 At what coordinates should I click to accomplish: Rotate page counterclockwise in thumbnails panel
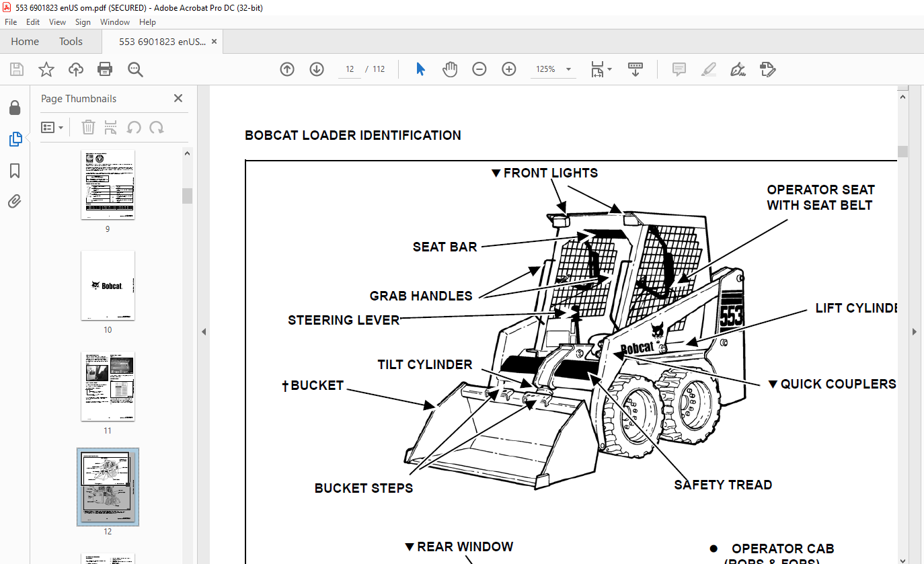[134, 127]
